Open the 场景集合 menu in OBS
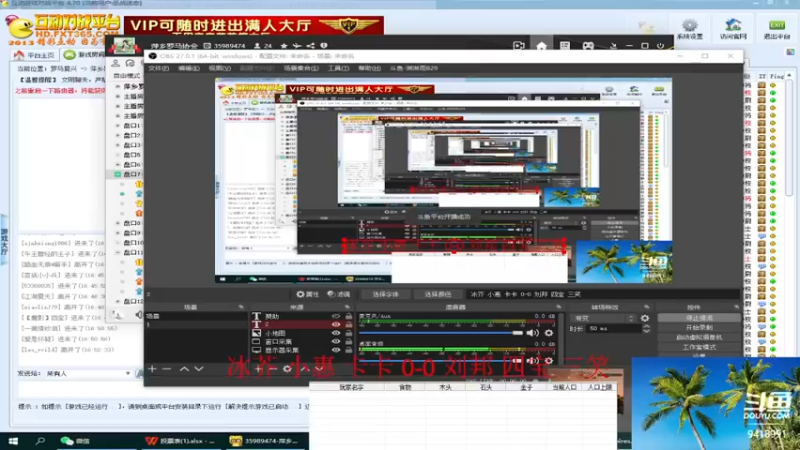This screenshot has height=450, width=800. (x=301, y=68)
